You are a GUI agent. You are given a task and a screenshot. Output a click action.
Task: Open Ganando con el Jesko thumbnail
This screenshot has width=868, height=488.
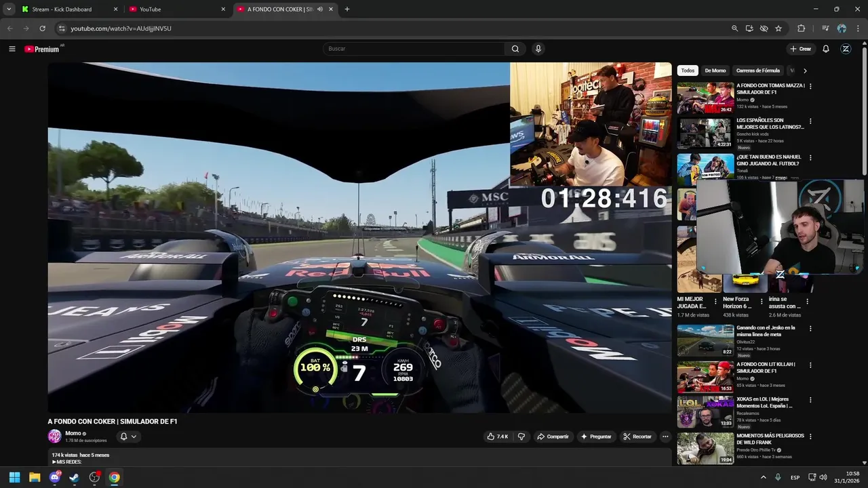(x=705, y=340)
